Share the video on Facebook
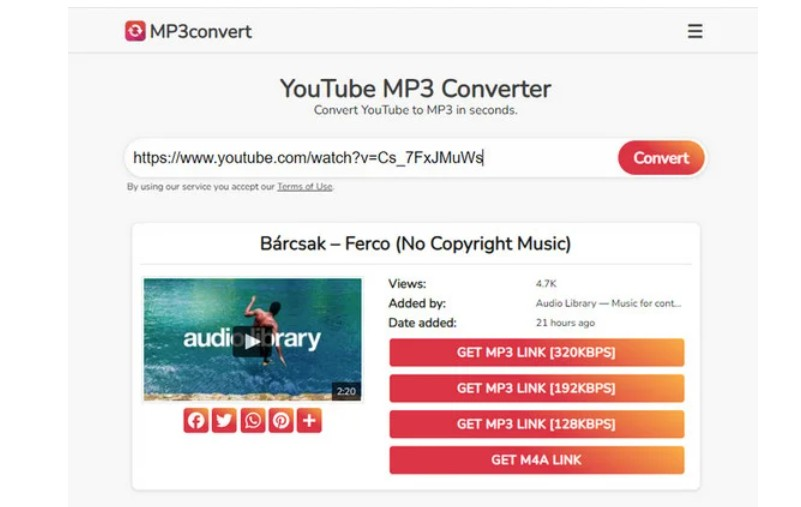Screen dimensions: 801x507 (196, 420)
